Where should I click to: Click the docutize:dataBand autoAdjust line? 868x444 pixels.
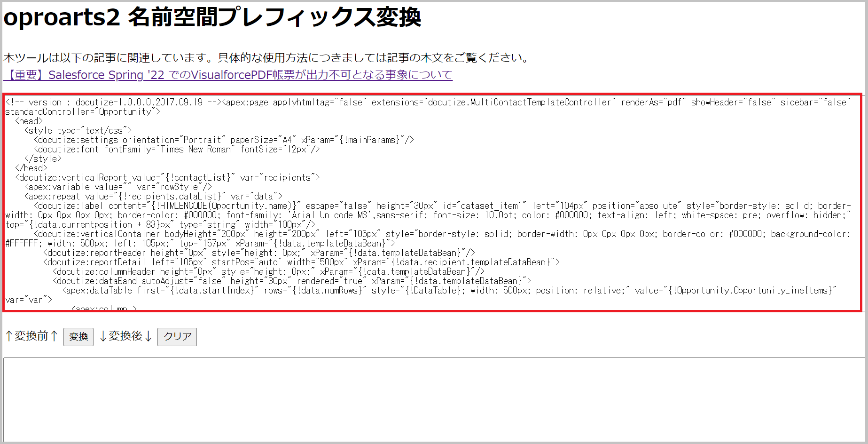(x=292, y=281)
